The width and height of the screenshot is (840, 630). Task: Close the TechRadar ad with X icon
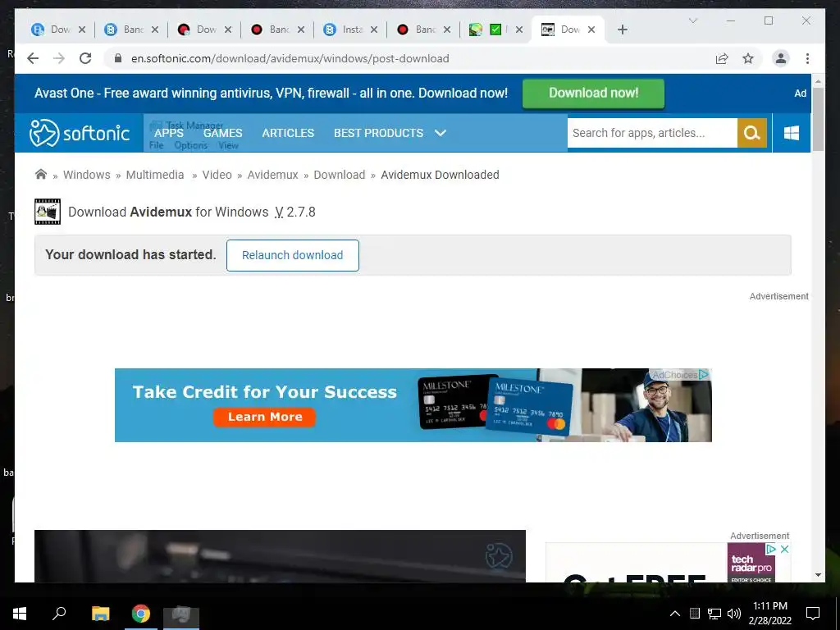(784, 549)
